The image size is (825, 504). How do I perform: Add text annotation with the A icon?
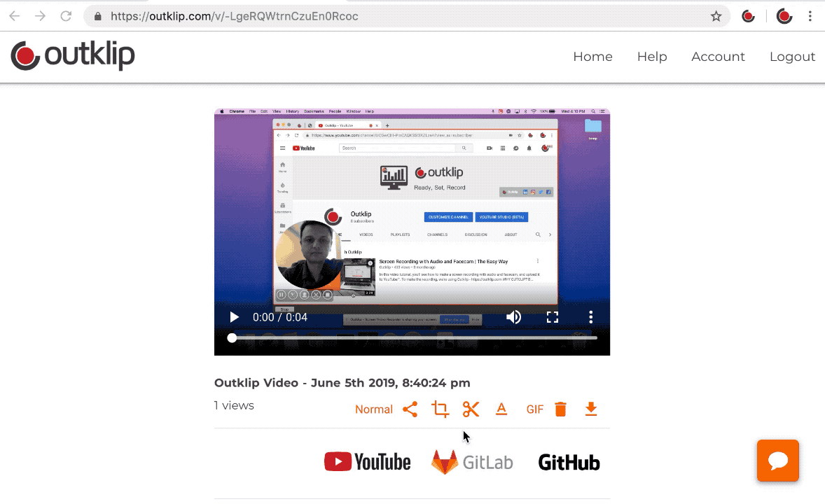501,409
